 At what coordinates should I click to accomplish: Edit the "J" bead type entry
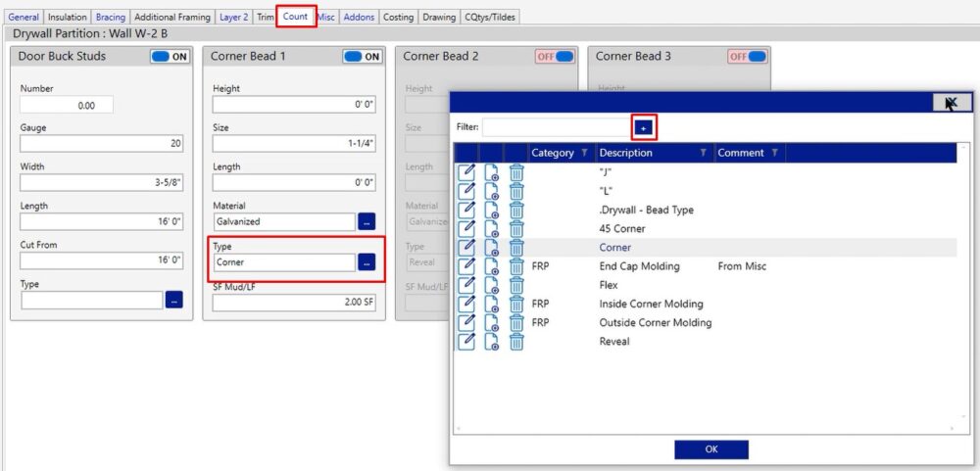tap(467, 172)
